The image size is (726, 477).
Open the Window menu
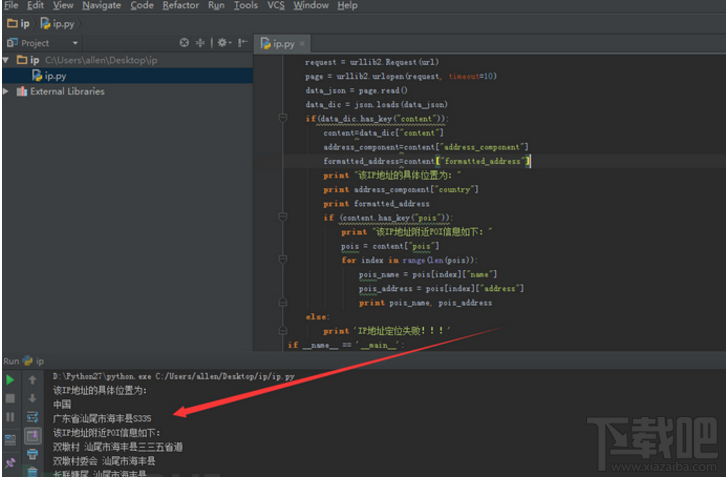point(311,6)
